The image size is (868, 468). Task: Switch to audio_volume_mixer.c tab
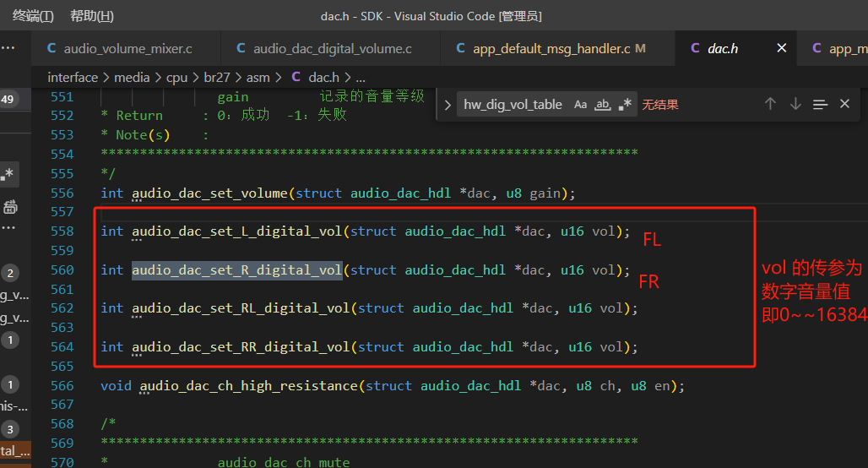click(127, 49)
